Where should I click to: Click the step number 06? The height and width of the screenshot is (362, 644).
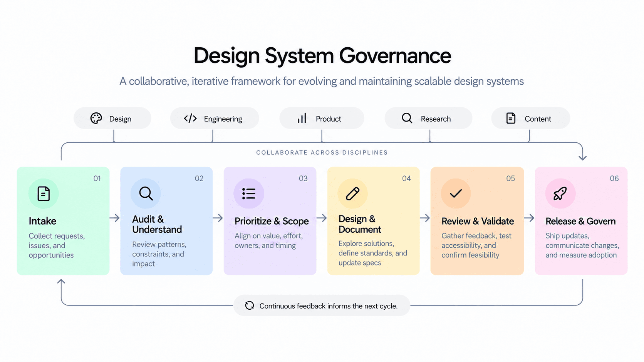pyautogui.click(x=614, y=178)
